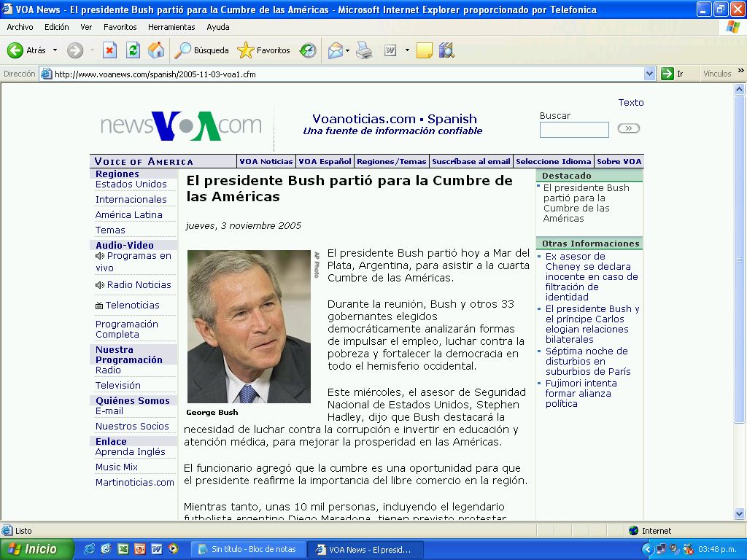Open the Atrás back history dropdown arrow

click(55, 50)
